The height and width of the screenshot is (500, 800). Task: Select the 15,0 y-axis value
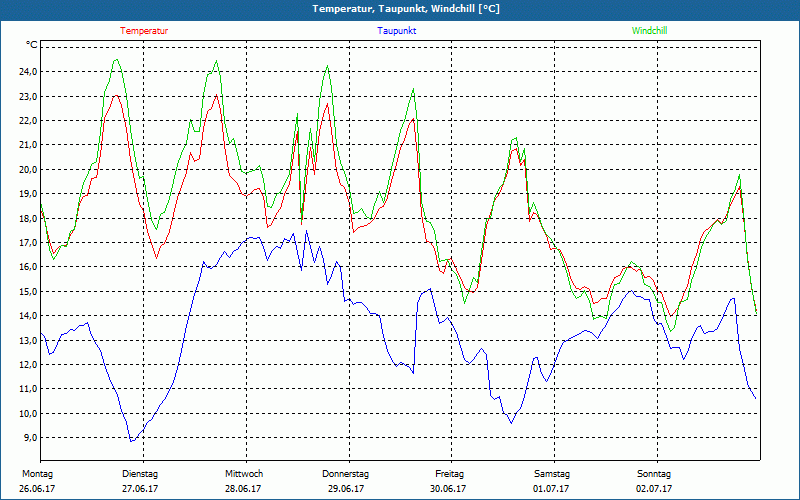28,291
